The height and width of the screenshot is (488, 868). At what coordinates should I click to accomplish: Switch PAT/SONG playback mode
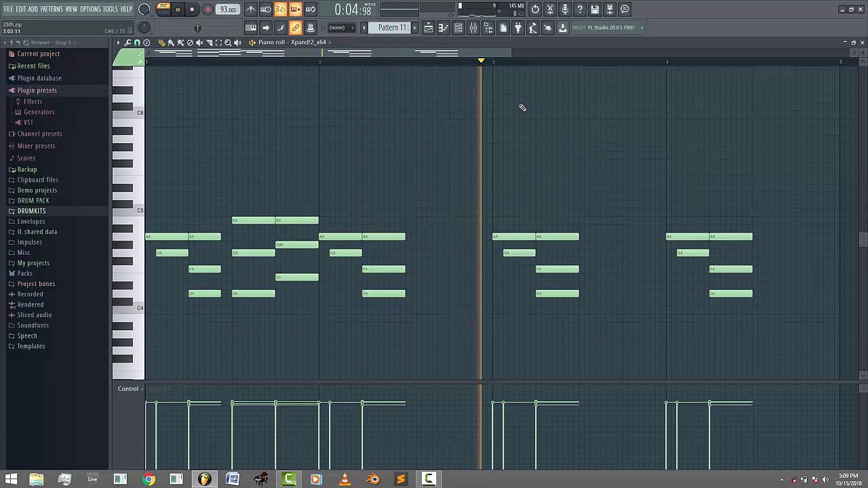click(x=163, y=9)
